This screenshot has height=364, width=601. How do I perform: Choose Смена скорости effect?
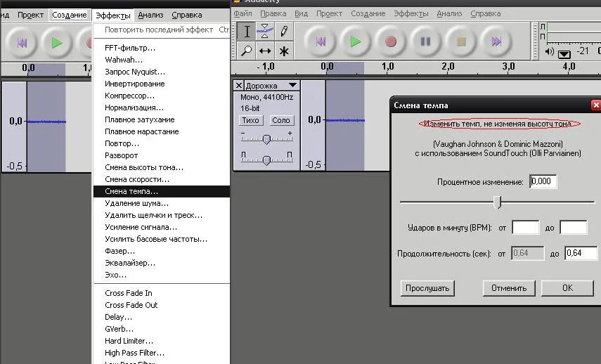point(162,179)
